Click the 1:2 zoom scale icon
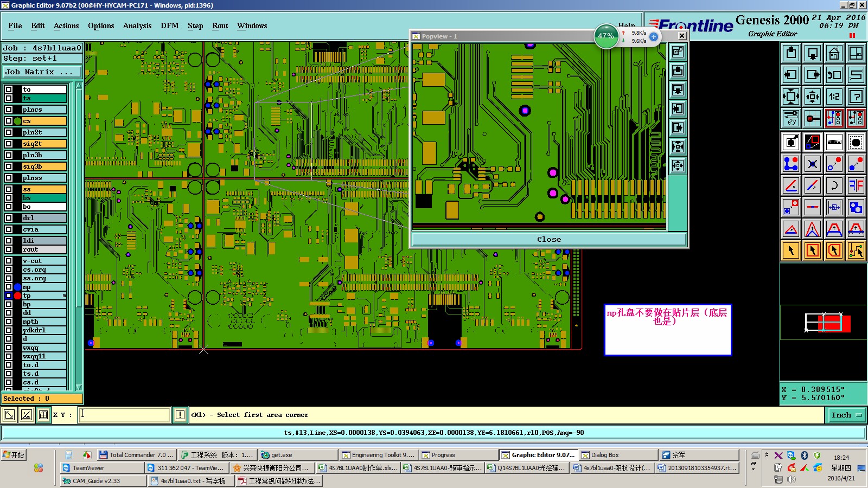Image resolution: width=868 pixels, height=488 pixels. tap(834, 97)
